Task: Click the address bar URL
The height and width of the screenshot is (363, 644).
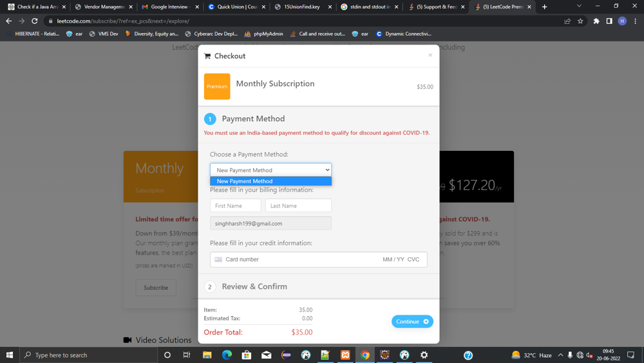Action: tap(123, 21)
